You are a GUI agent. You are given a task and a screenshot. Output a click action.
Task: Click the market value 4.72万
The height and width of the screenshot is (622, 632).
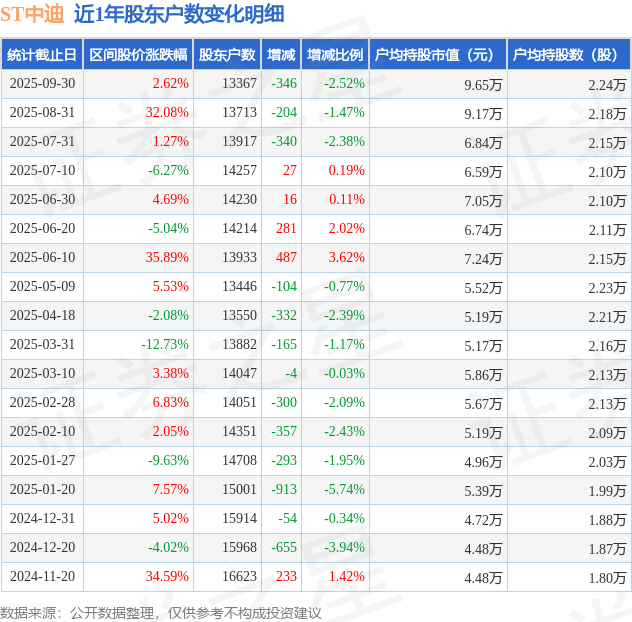[483, 520]
